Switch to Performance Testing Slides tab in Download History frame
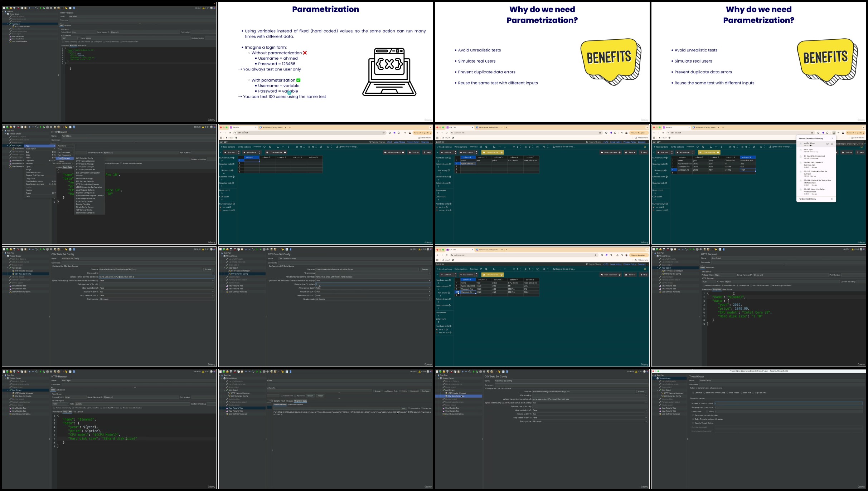The height and width of the screenshot is (491, 868). (705, 127)
